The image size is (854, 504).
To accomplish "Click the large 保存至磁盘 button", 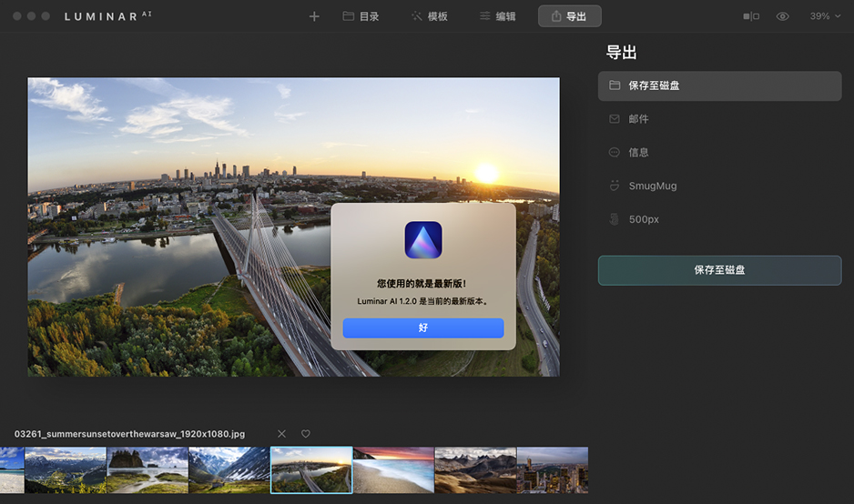I will 719,270.
